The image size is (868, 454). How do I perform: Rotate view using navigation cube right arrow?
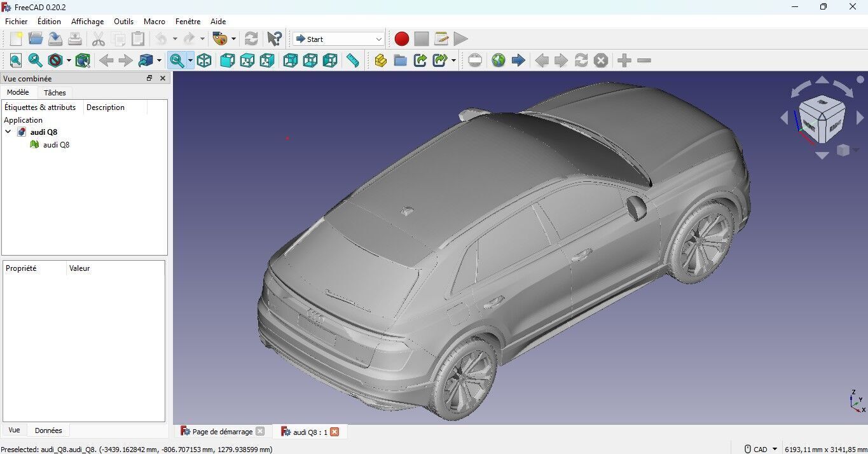(x=860, y=118)
